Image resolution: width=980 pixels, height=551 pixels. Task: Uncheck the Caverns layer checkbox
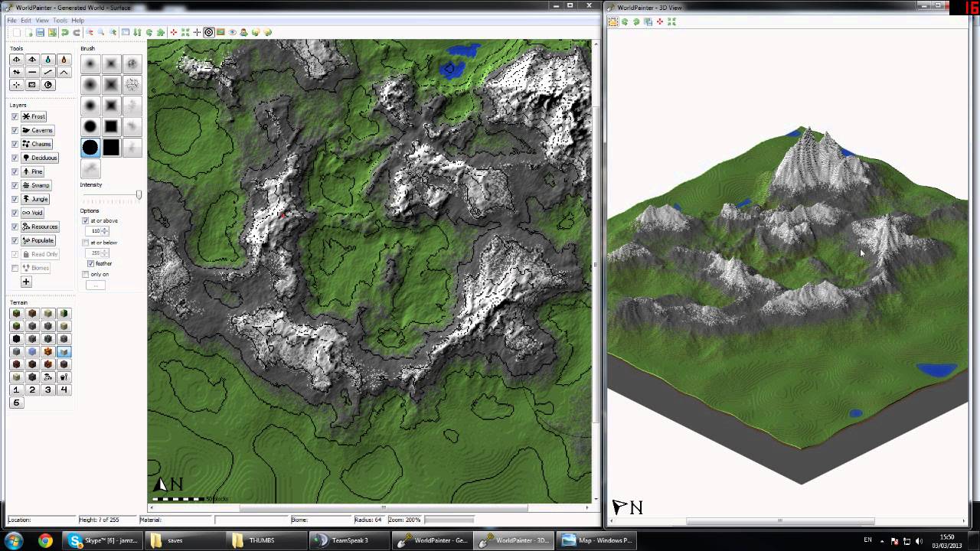click(x=15, y=130)
